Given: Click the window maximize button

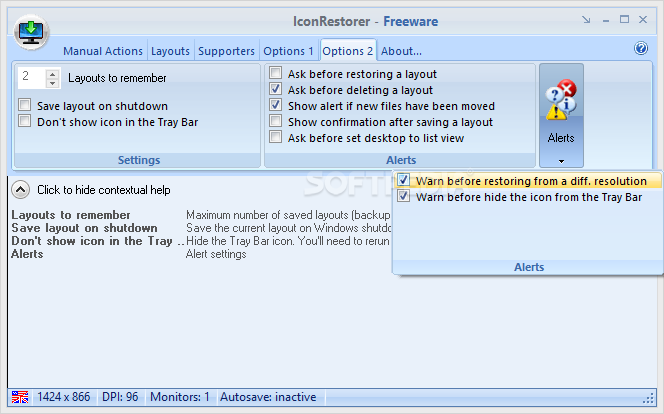Looking at the screenshot, I should point(624,19).
